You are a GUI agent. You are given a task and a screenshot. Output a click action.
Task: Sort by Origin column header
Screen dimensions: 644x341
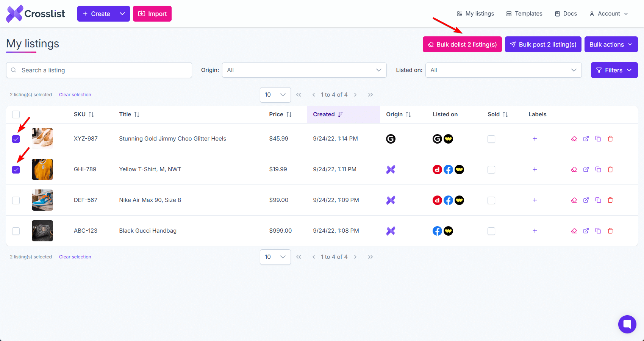(x=399, y=114)
